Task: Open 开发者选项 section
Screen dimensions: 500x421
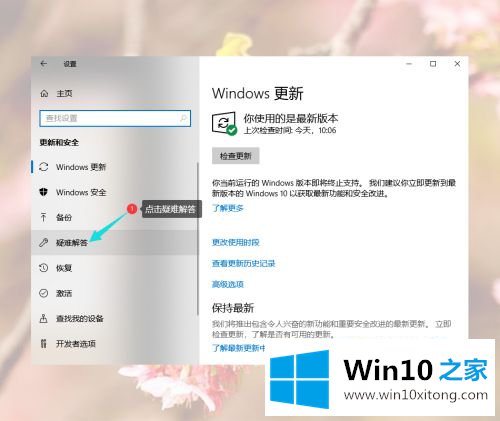Action: point(115,343)
